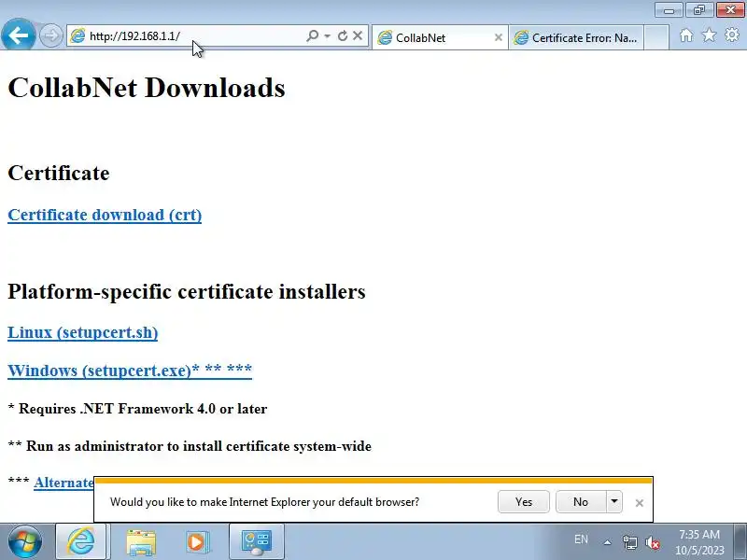Image resolution: width=747 pixels, height=560 pixels.
Task: Refresh the page with the reload icon
Action: click(x=343, y=35)
